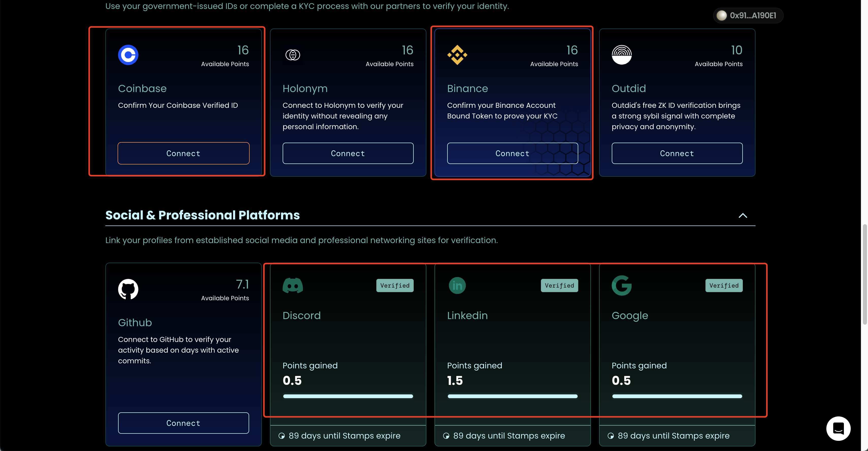This screenshot has height=451, width=868.
Task: Click the Google card title
Action: coord(630,316)
